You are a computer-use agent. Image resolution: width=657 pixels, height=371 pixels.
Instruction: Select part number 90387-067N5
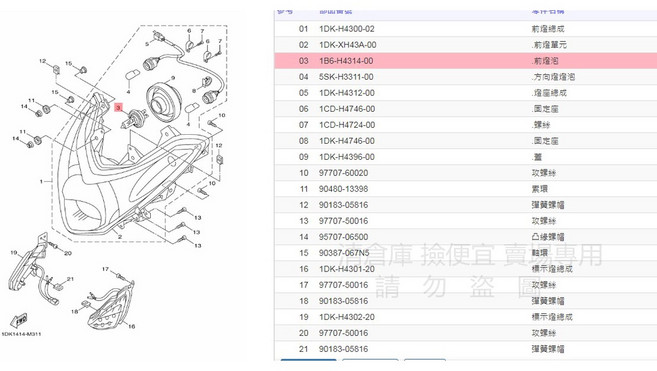pyautogui.click(x=344, y=253)
